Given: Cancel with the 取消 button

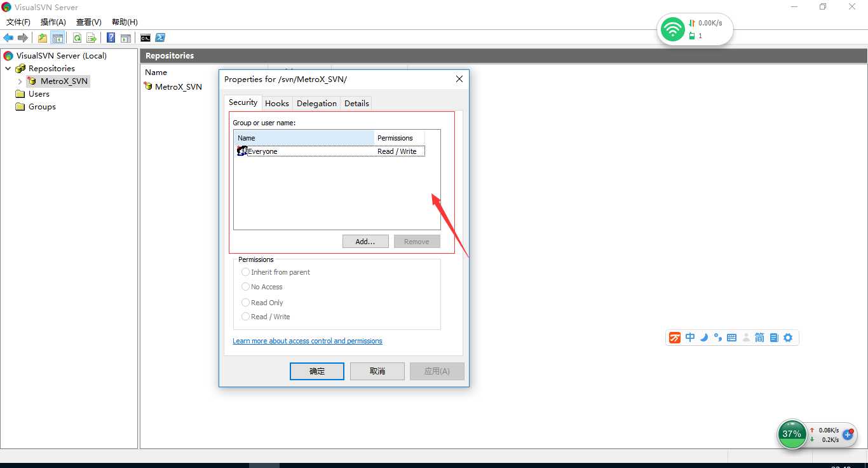Looking at the screenshot, I should [377, 371].
